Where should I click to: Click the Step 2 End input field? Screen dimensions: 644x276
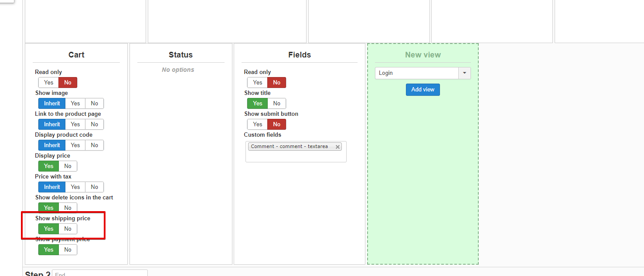(99, 273)
